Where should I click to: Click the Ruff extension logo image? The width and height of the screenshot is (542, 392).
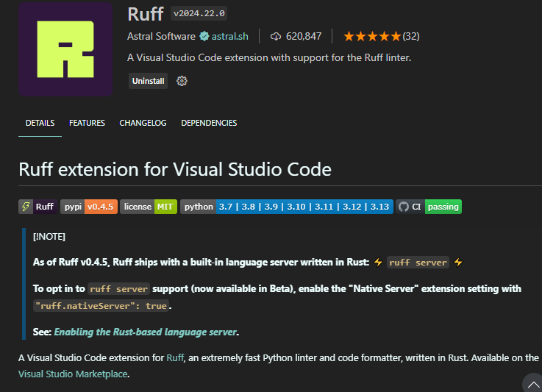[x=65, y=49]
